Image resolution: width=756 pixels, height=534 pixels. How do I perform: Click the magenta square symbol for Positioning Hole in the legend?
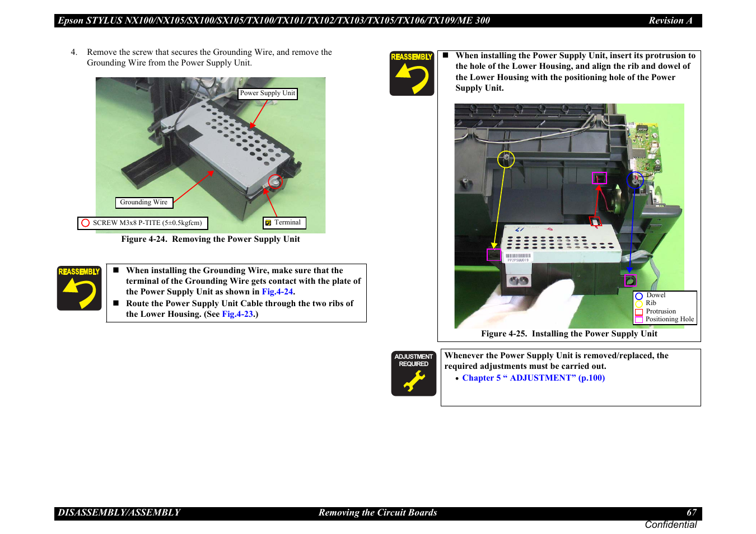click(x=639, y=320)
